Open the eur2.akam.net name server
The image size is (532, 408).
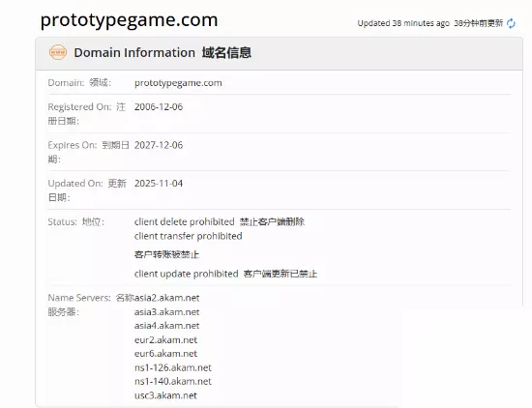[x=165, y=339]
